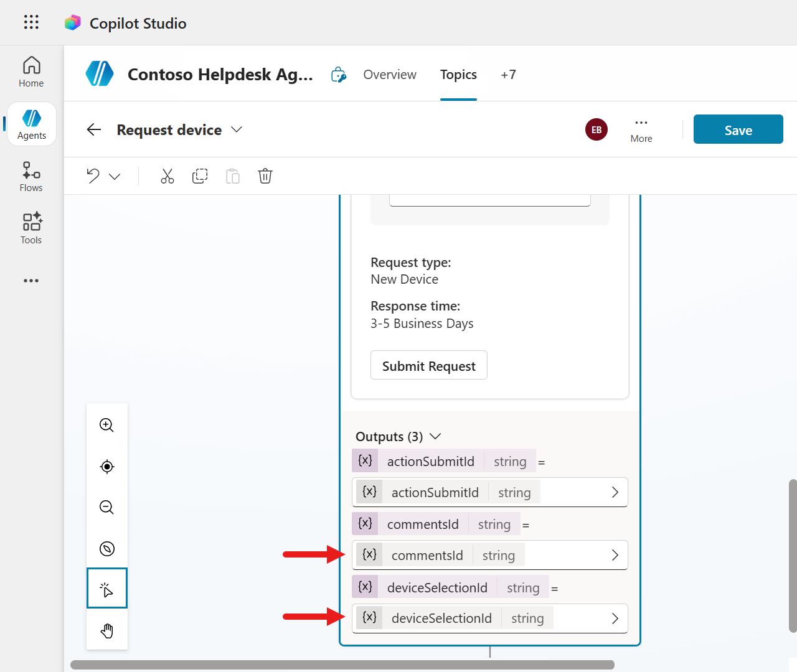This screenshot has height=672, width=797.
Task: Switch to the hand pan tool
Action: [x=107, y=631]
